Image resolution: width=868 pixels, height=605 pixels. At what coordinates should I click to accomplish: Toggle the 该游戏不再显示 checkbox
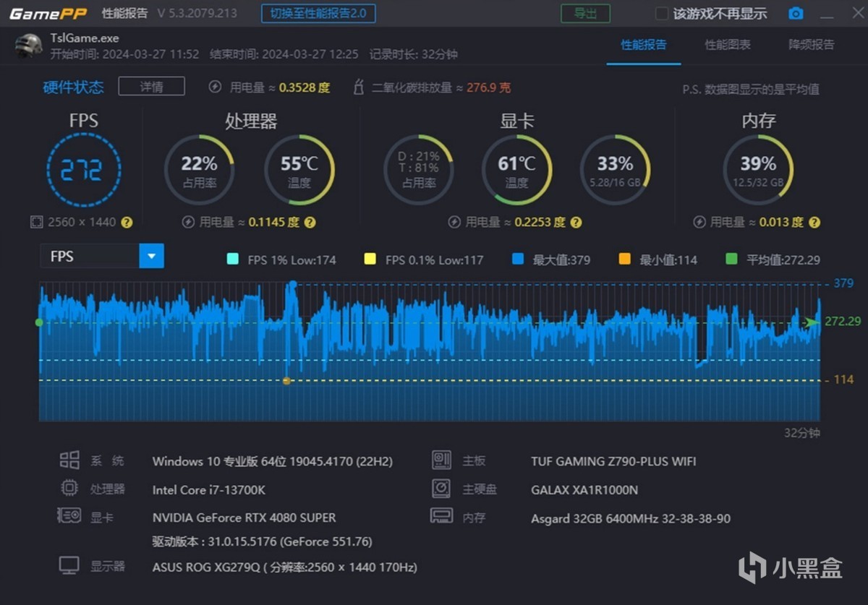coord(661,14)
